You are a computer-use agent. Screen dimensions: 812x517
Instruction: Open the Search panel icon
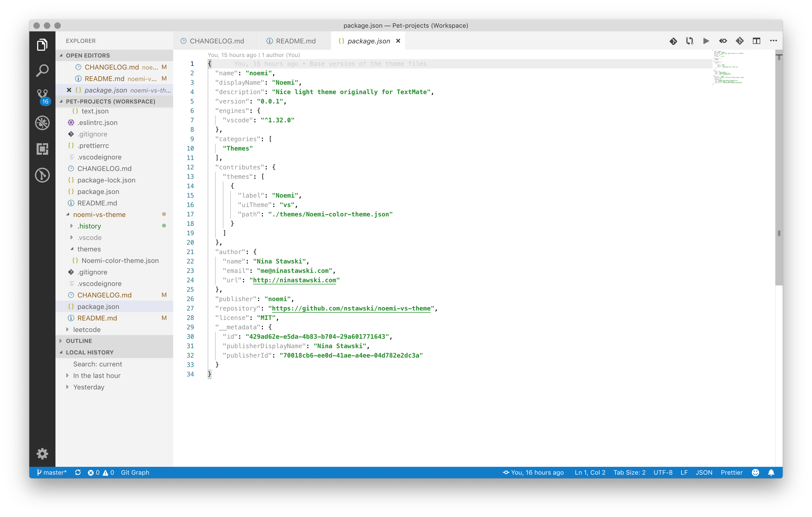42,70
